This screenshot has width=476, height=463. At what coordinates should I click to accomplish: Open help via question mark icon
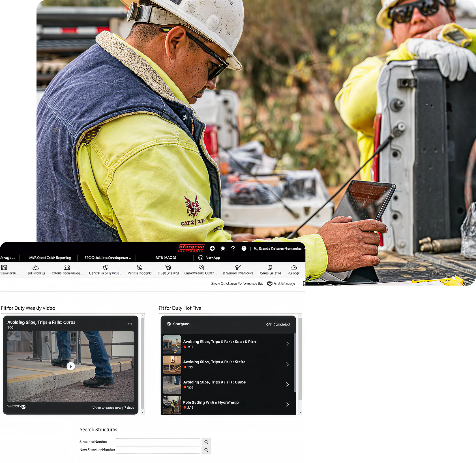click(233, 248)
